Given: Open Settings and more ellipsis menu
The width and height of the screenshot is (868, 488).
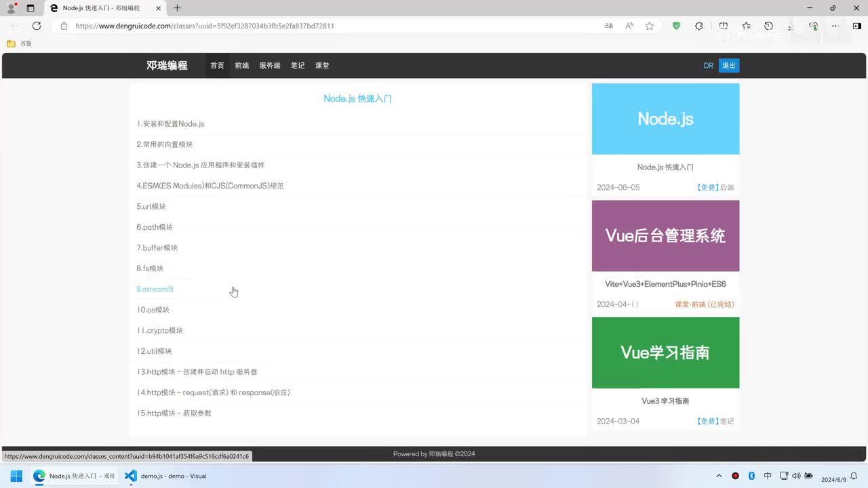Looking at the screenshot, I should [835, 26].
